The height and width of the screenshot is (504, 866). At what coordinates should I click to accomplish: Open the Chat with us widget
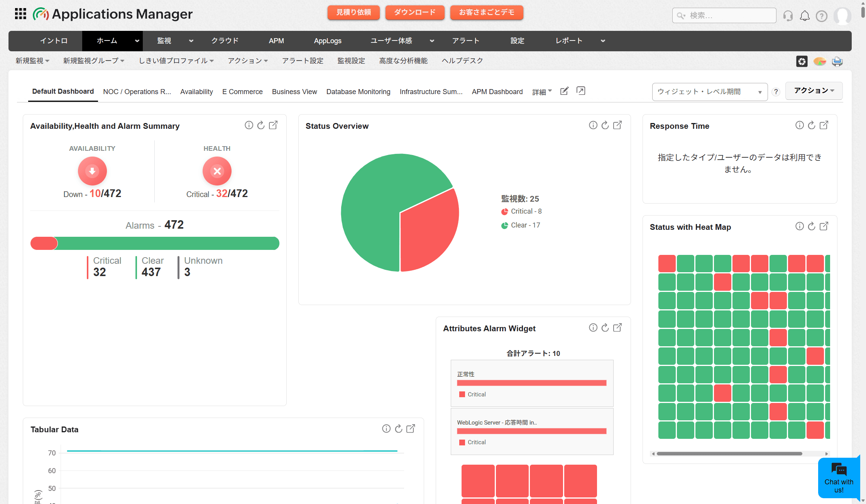click(x=839, y=478)
